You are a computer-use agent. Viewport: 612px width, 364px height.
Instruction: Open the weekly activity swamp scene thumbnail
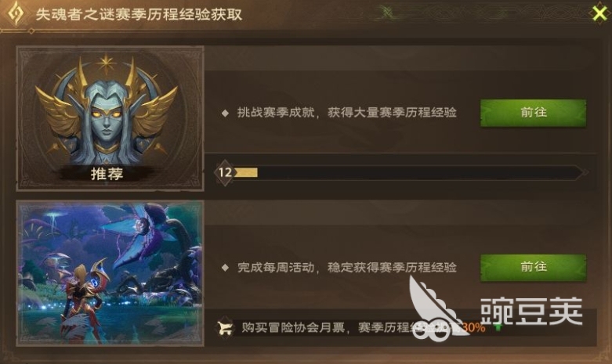pyautogui.click(x=110, y=273)
